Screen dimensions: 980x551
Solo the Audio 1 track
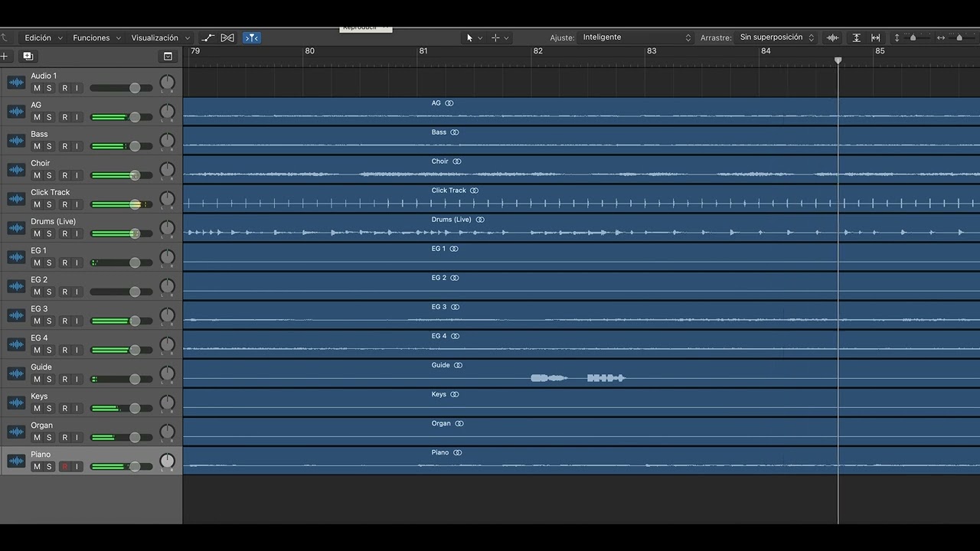[x=49, y=88]
